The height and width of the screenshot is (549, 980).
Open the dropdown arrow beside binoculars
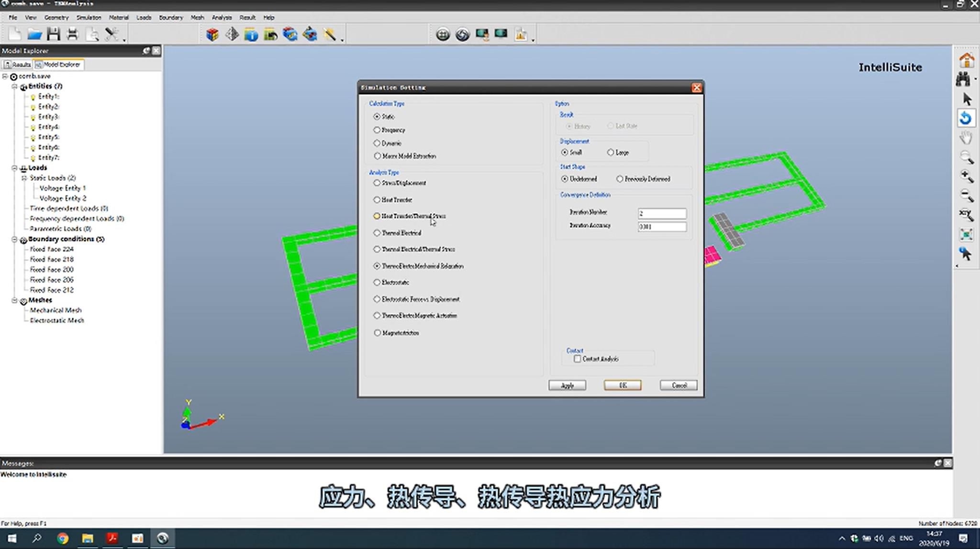point(975,79)
